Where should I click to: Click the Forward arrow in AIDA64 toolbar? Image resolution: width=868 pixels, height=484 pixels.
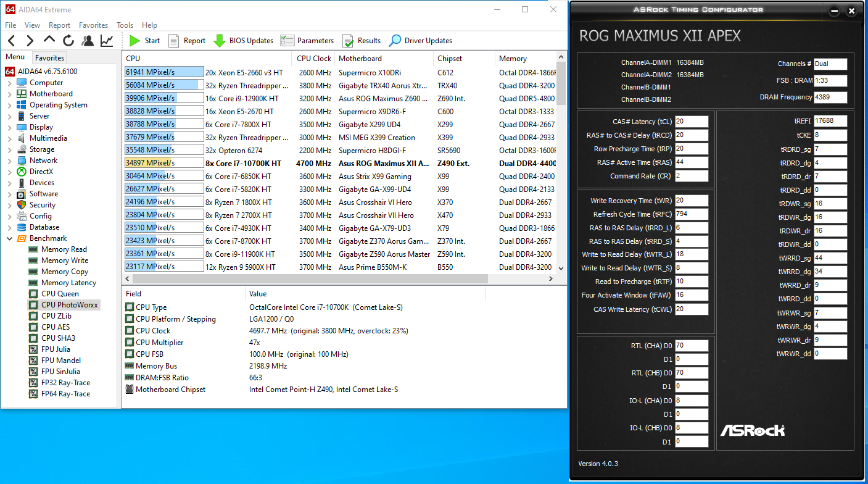click(x=30, y=41)
